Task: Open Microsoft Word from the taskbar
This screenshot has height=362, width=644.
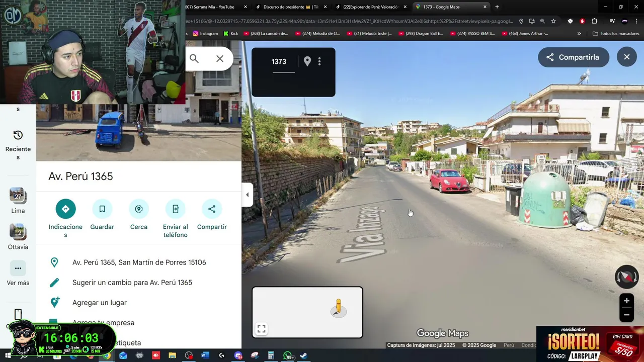Action: pos(205,355)
